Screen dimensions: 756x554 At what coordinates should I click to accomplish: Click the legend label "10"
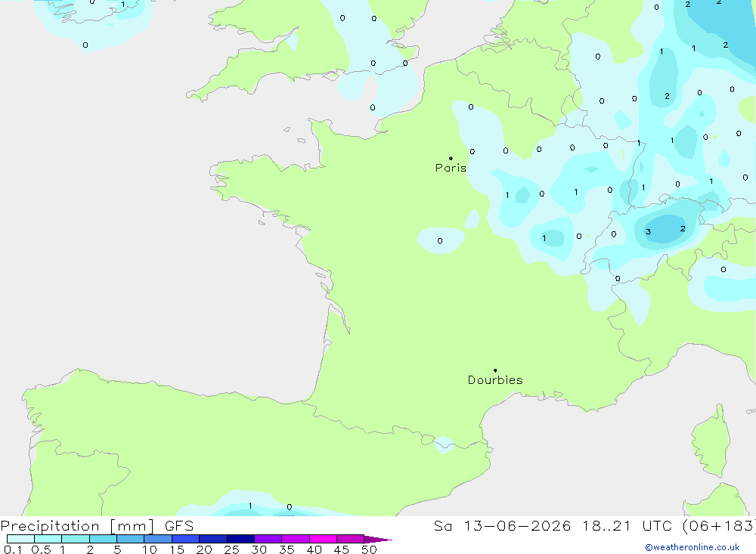tap(150, 549)
